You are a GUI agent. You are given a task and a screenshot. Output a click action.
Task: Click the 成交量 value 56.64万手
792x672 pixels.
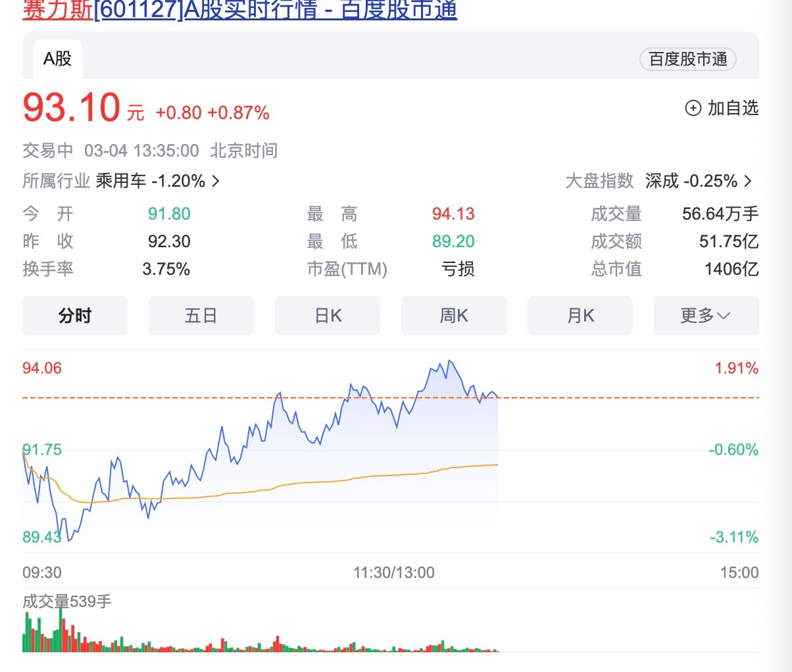click(x=720, y=214)
